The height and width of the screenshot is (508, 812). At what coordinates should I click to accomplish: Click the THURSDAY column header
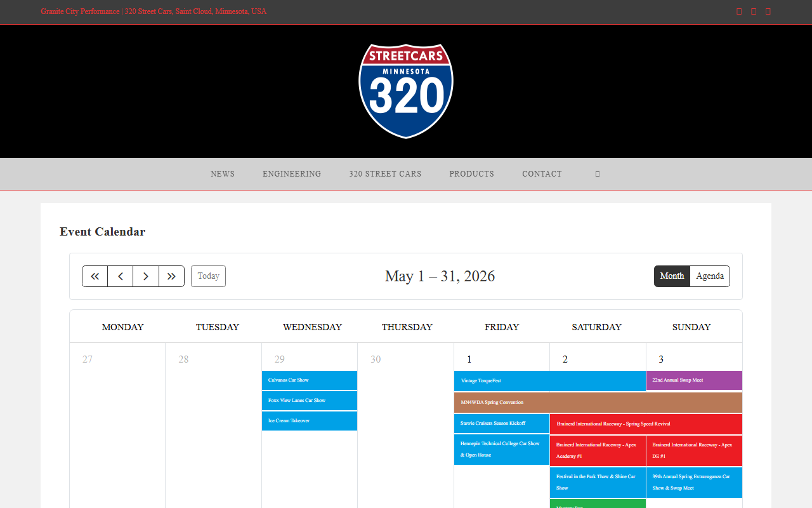coord(407,327)
